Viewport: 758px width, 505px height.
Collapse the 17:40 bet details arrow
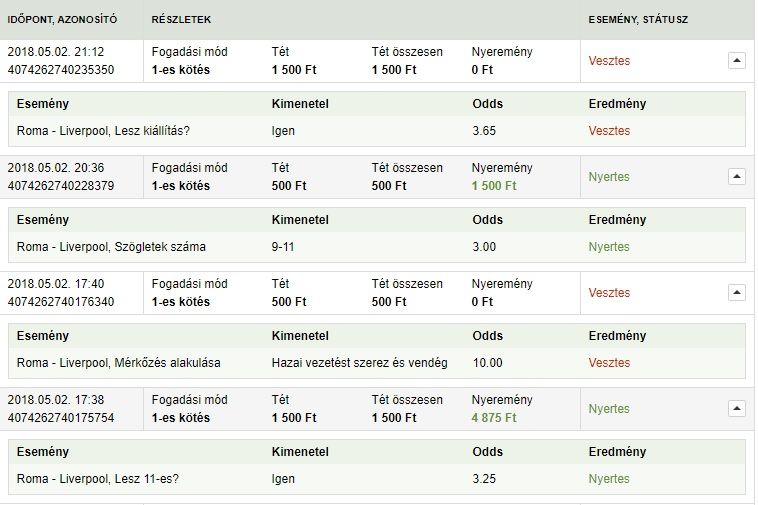point(736,293)
